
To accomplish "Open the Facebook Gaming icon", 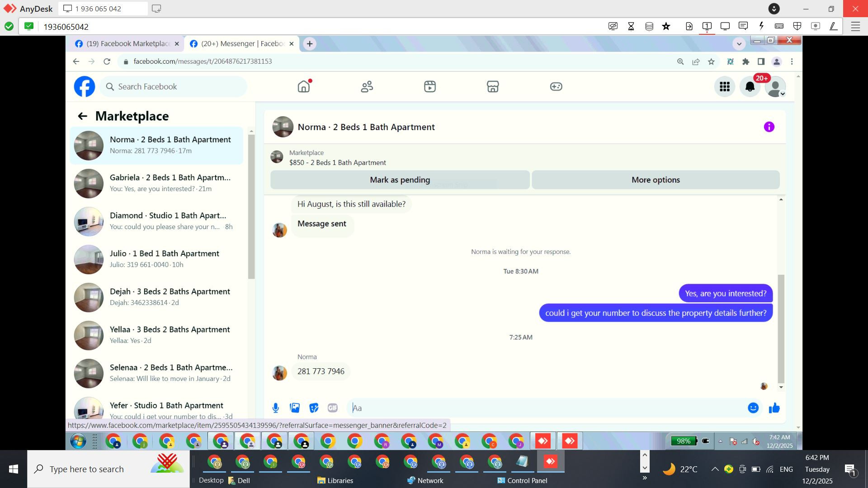I will click(x=556, y=86).
